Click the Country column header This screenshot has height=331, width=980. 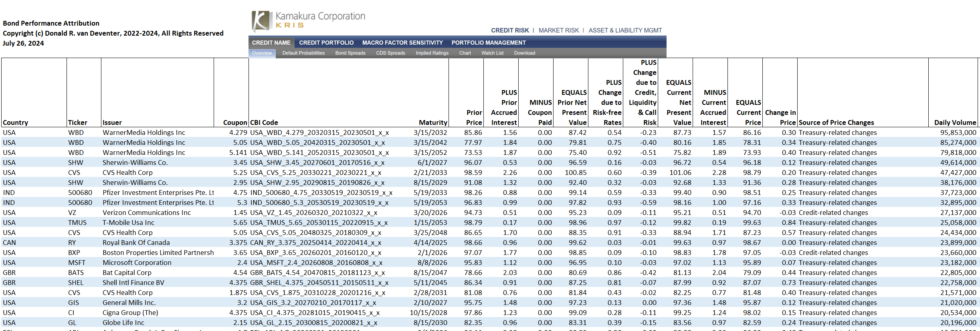point(16,122)
